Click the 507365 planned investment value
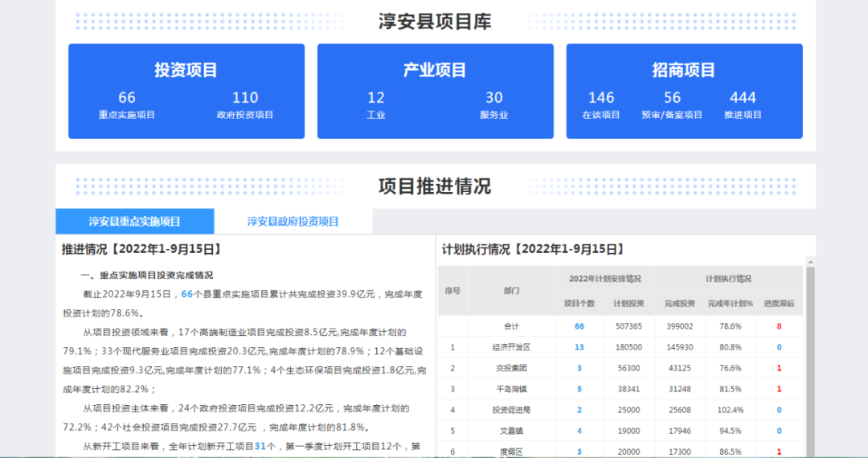The image size is (868, 458). [x=628, y=326]
